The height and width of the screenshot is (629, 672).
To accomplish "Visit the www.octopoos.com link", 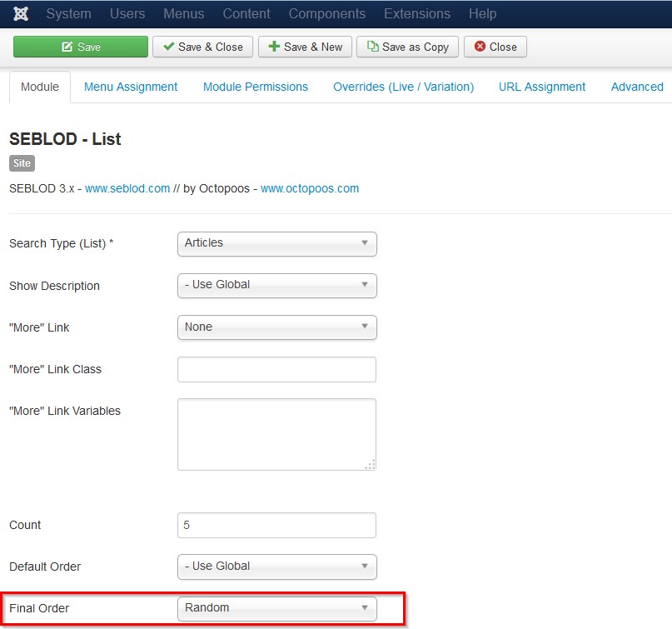I will (310, 188).
